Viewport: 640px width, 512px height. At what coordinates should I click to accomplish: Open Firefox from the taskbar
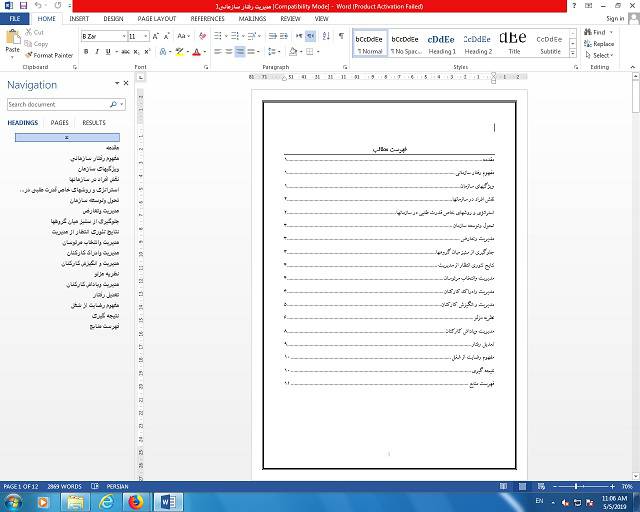click(136, 502)
